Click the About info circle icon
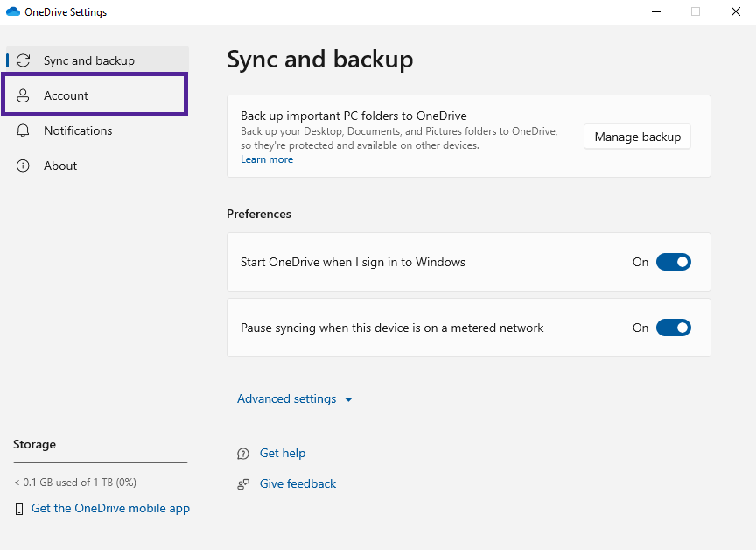The width and height of the screenshot is (756, 550). [x=23, y=166]
